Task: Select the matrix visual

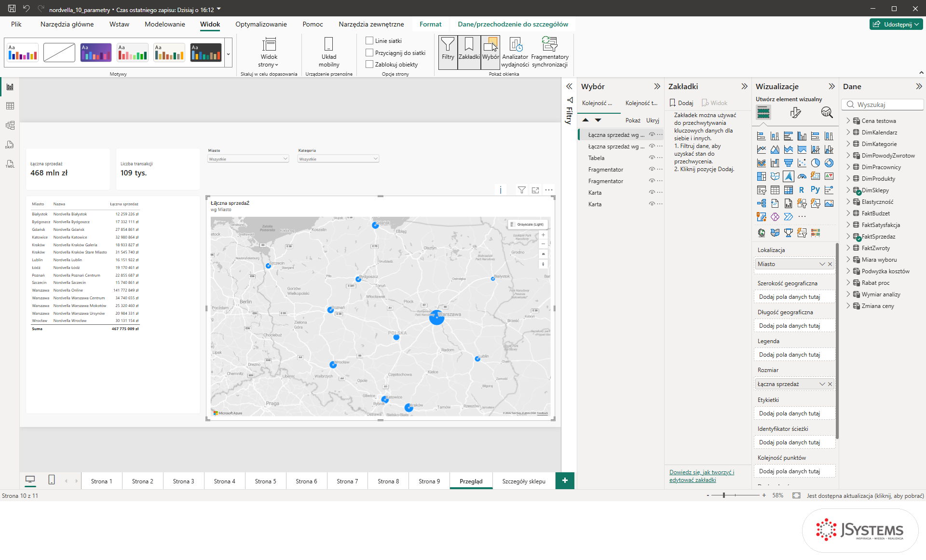Action: 789,190
